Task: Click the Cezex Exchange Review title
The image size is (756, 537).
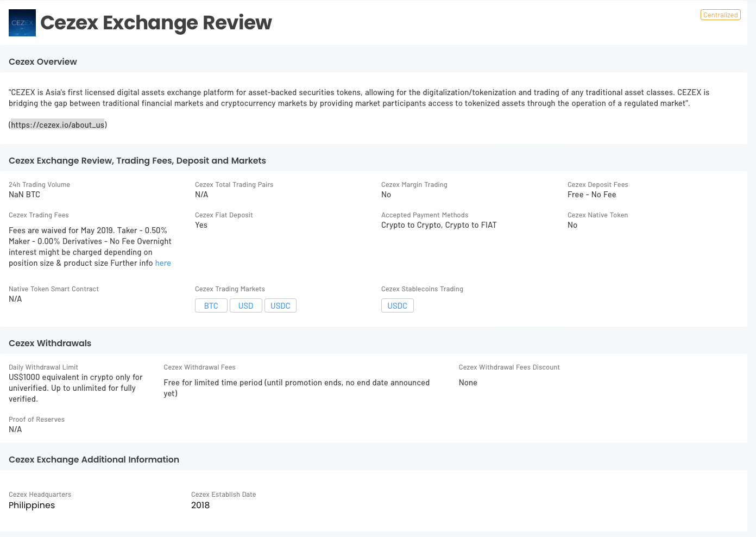Action: point(156,23)
